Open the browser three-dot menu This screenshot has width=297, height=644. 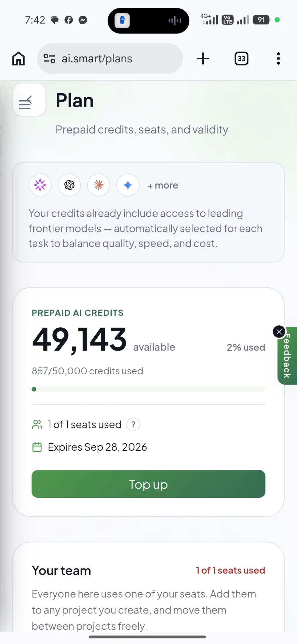tap(278, 59)
